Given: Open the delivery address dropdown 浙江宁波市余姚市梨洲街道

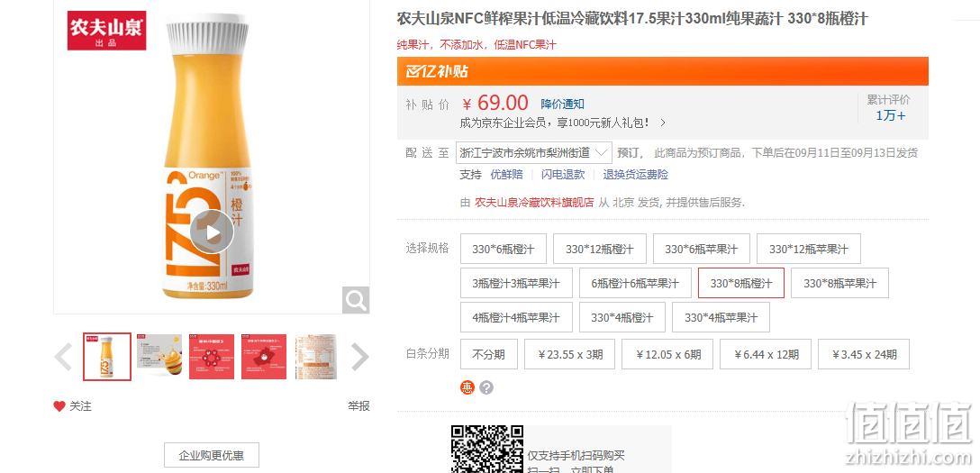Looking at the screenshot, I should 534,152.
